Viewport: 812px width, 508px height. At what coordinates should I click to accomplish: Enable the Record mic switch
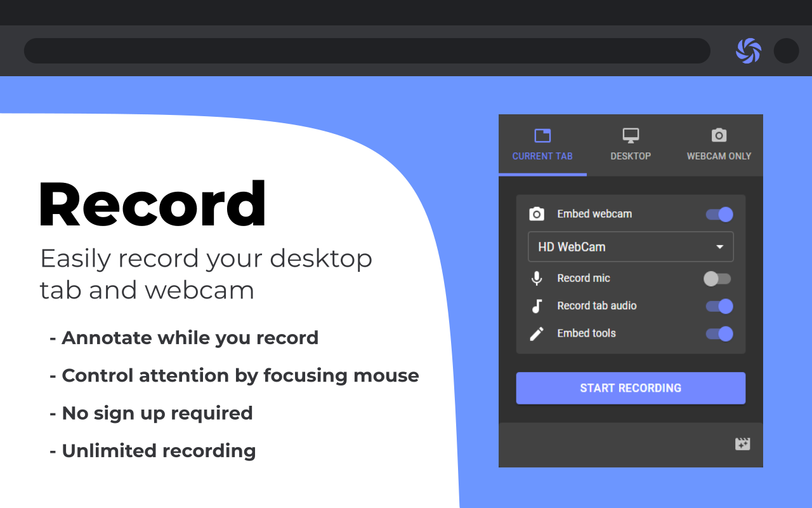pos(717,279)
